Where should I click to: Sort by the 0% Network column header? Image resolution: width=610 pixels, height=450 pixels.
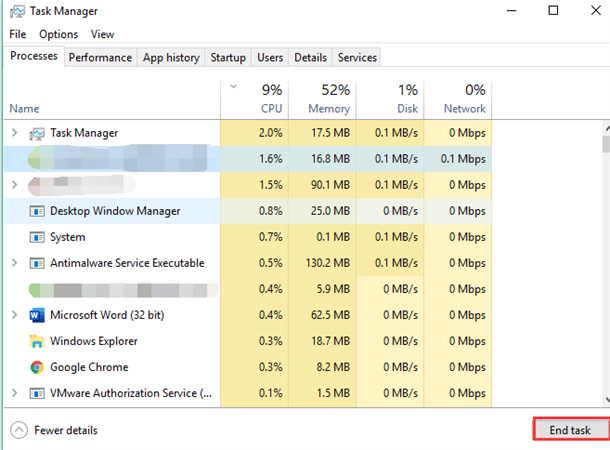pos(458,100)
